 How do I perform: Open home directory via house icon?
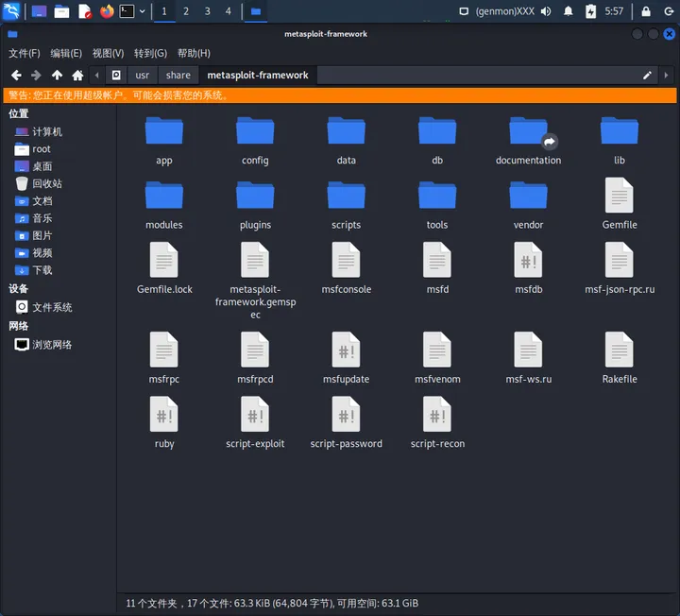pyautogui.click(x=77, y=75)
